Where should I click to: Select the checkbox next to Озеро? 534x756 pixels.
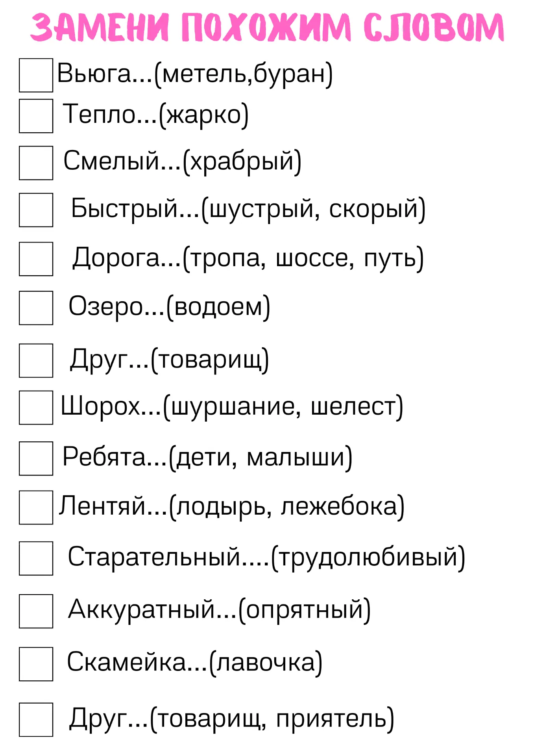[36, 308]
